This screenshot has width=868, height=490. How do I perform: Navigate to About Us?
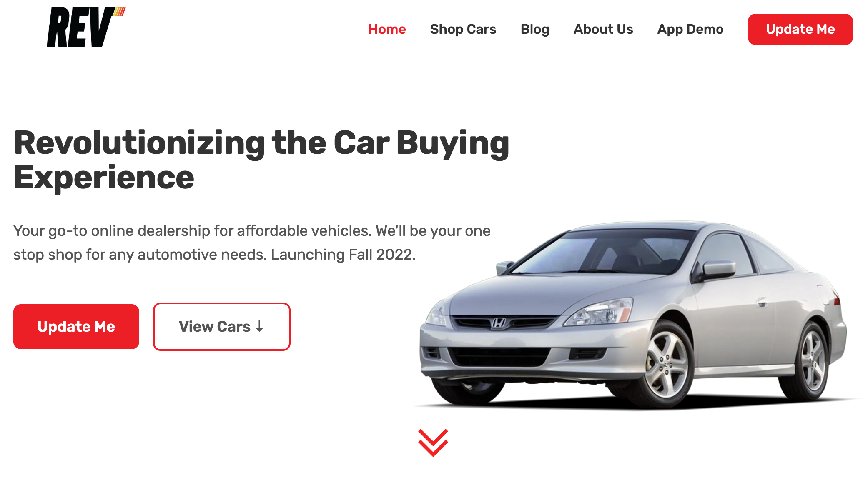603,29
